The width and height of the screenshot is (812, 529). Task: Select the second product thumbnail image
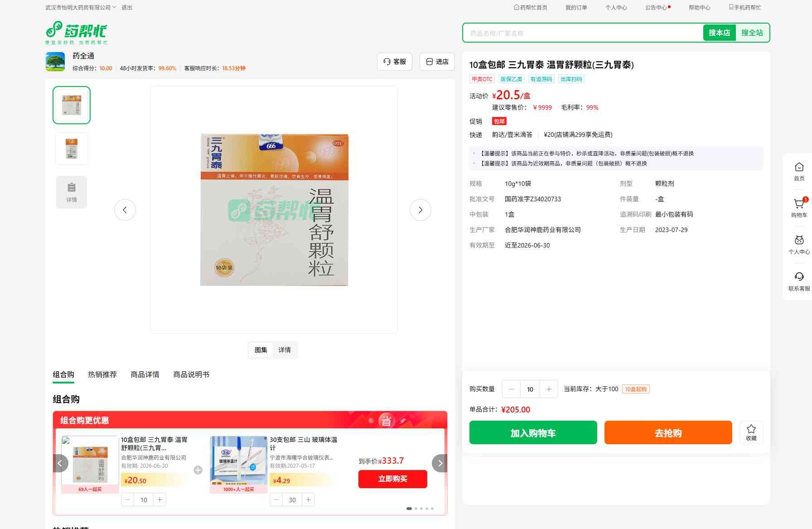(72, 148)
